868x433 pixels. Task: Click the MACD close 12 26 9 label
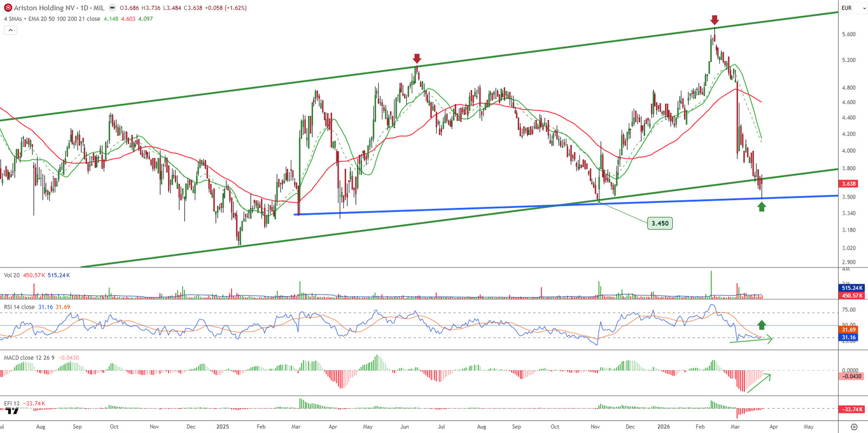pyautogui.click(x=30, y=358)
